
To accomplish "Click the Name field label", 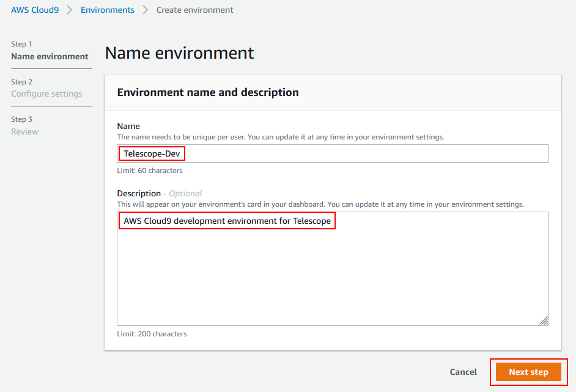I will [x=128, y=126].
